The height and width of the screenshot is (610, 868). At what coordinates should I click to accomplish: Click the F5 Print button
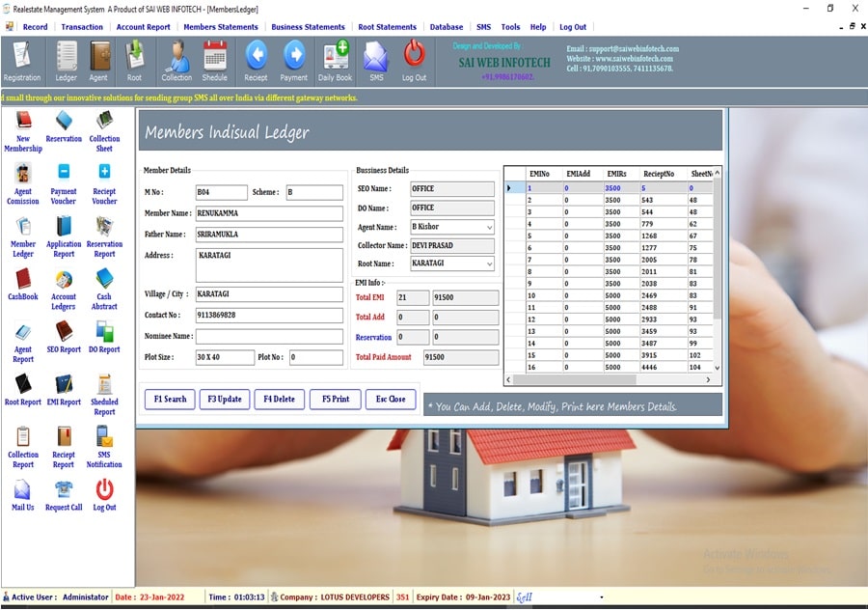(336, 399)
